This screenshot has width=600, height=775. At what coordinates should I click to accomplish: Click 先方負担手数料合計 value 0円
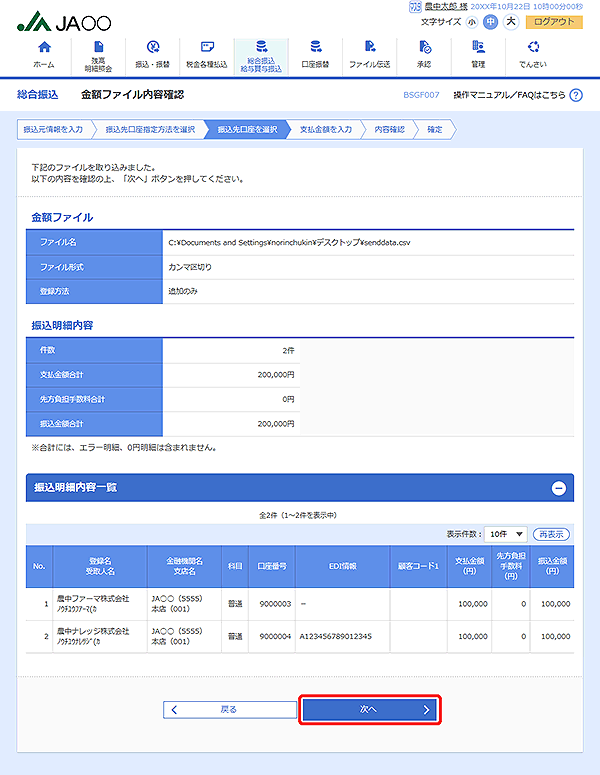288,399
